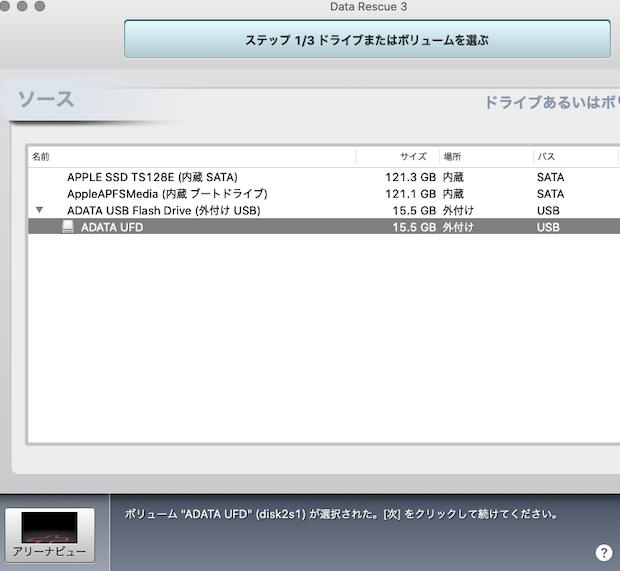620x571 pixels.
Task: Click the help question mark icon
Action: 603,553
